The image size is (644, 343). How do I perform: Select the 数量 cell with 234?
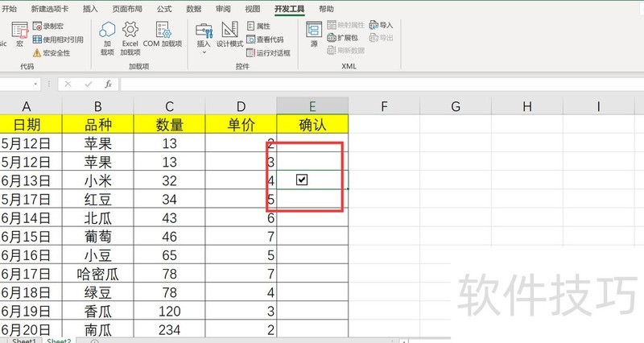169,329
